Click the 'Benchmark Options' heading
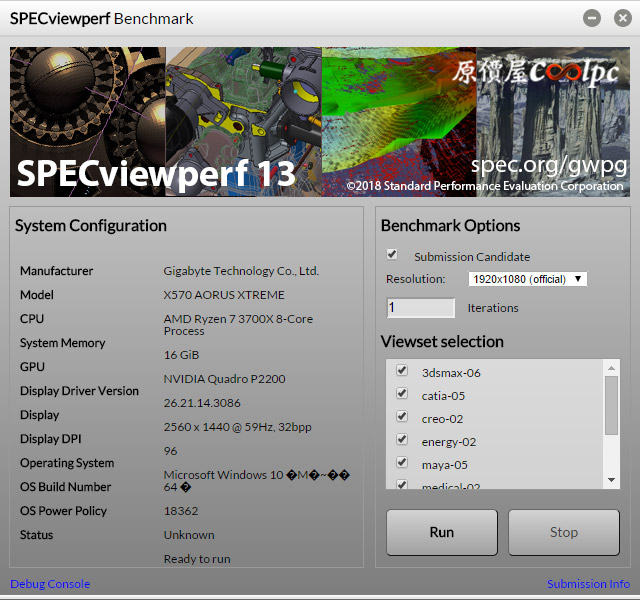Viewport: 640px width, 600px height. pos(450,226)
